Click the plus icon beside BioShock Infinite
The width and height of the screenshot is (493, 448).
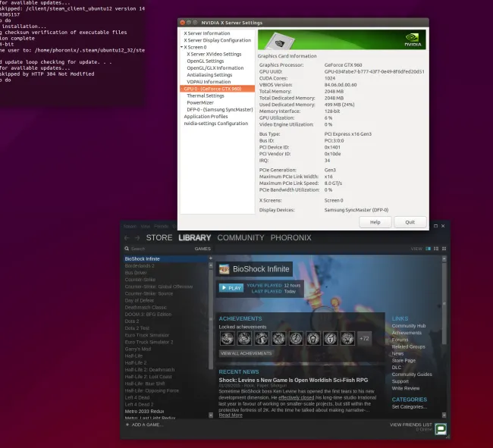pyautogui.click(x=211, y=258)
